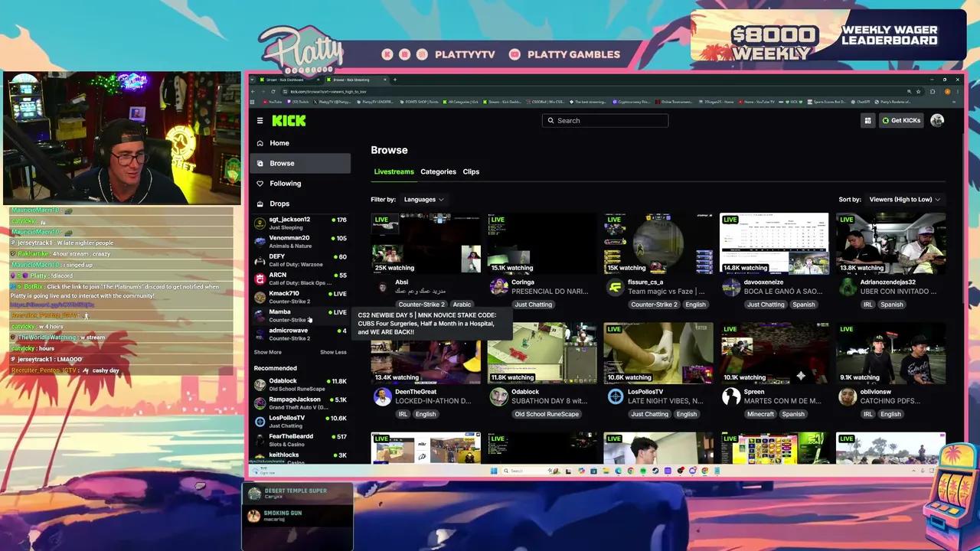The width and height of the screenshot is (980, 551).
Task: Open Spreen stream thumbnail with 10.1K watching
Action: tap(774, 353)
